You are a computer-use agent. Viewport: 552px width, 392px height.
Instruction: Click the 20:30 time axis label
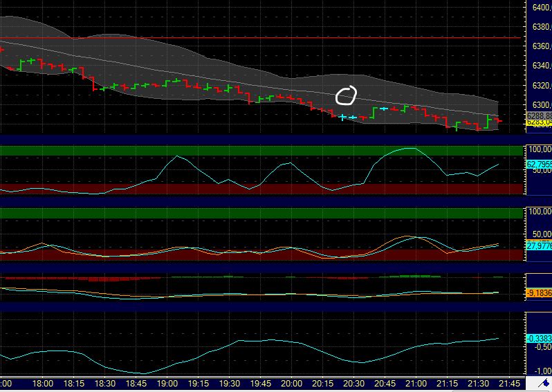[x=353, y=383]
